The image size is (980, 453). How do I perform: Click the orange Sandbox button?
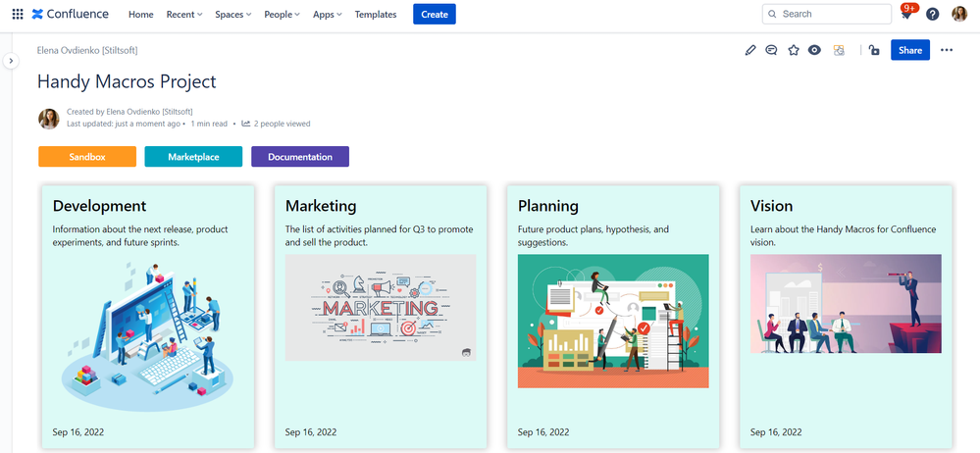coord(87,157)
